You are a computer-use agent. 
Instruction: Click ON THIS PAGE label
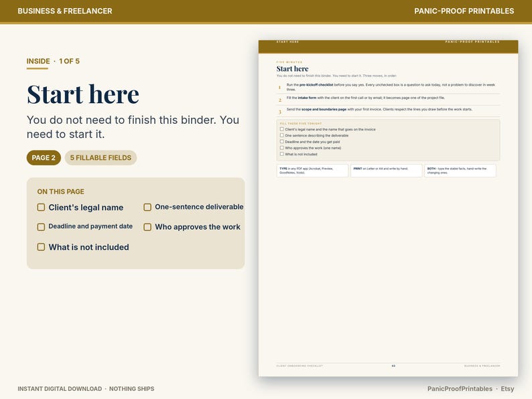(61, 191)
